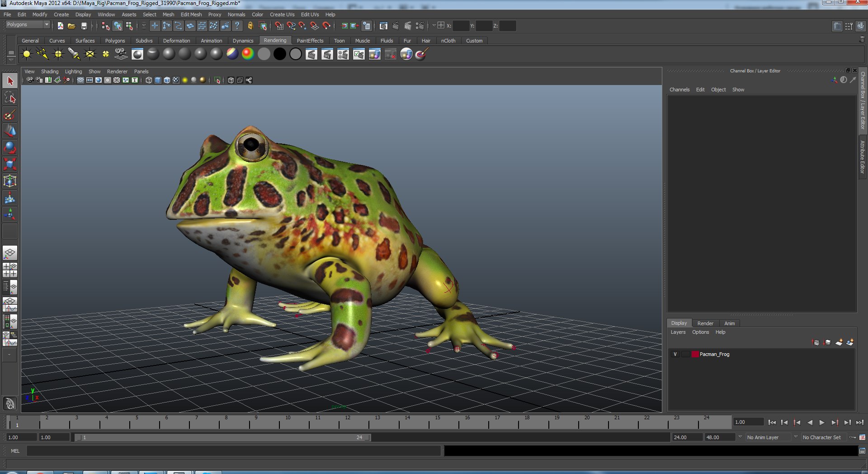Viewport: 868px width, 474px height.
Task: Open the character set dropdown arrow
Action: click(796, 437)
